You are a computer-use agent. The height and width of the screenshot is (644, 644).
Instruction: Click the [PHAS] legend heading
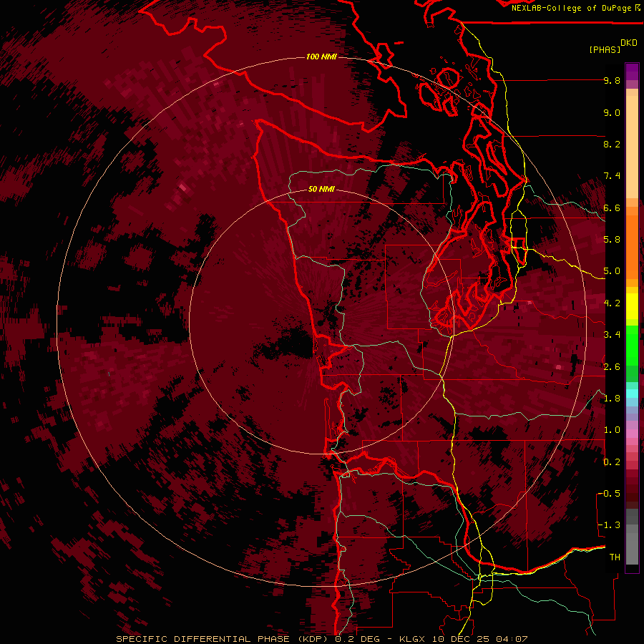(x=605, y=49)
